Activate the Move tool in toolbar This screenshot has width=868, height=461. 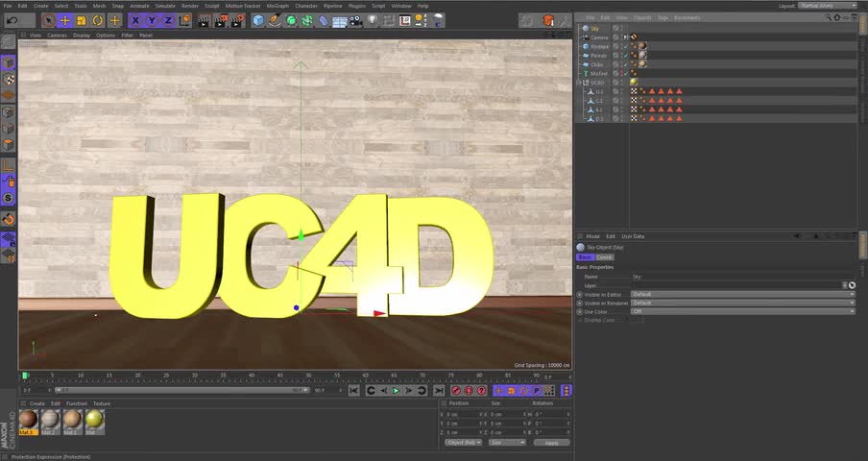(x=64, y=21)
